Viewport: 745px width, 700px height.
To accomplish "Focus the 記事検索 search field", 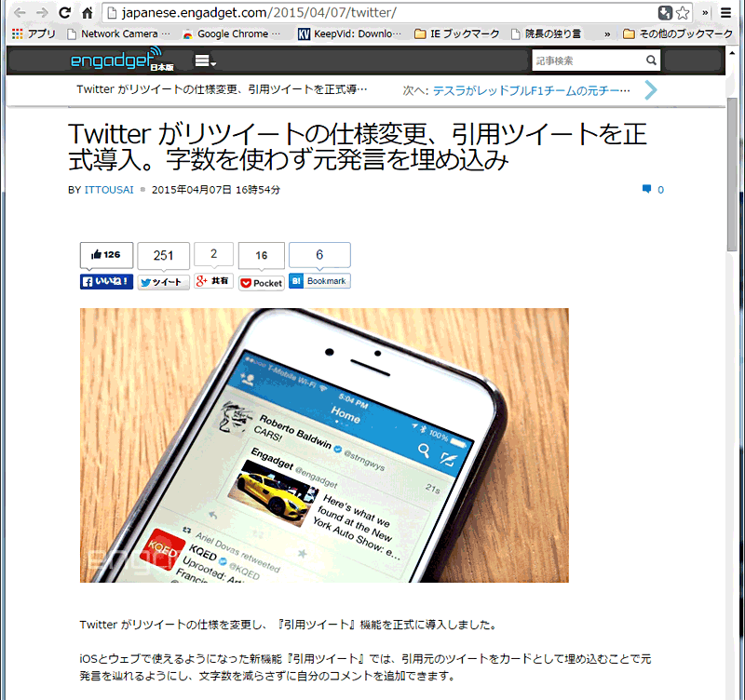I will [589, 61].
